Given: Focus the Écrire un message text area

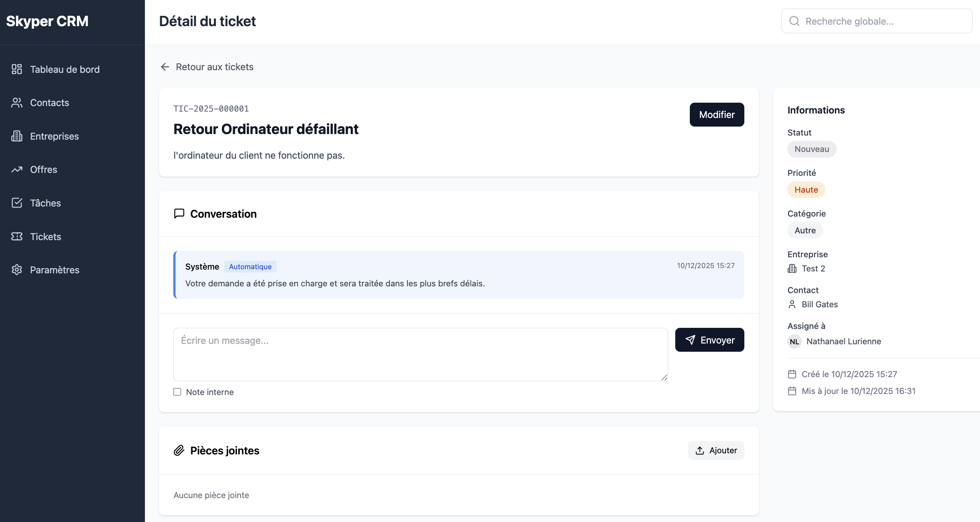Looking at the screenshot, I should 420,354.
